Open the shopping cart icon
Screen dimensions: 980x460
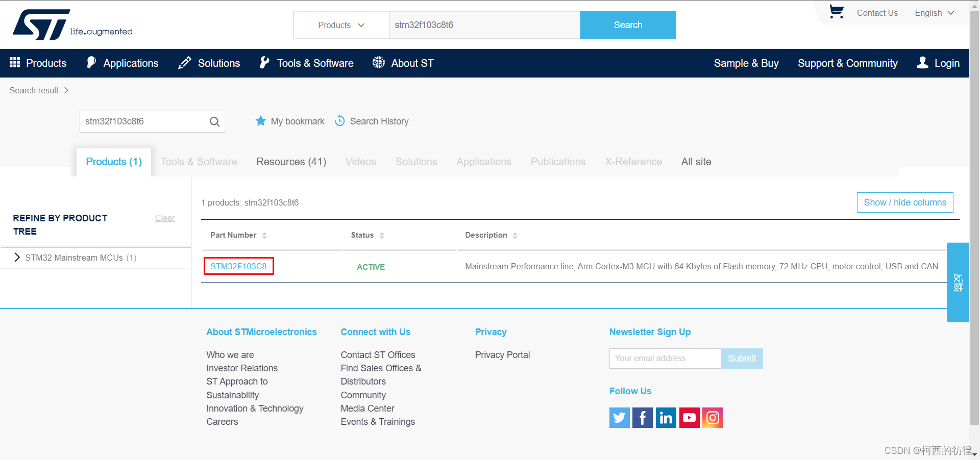[x=836, y=12]
